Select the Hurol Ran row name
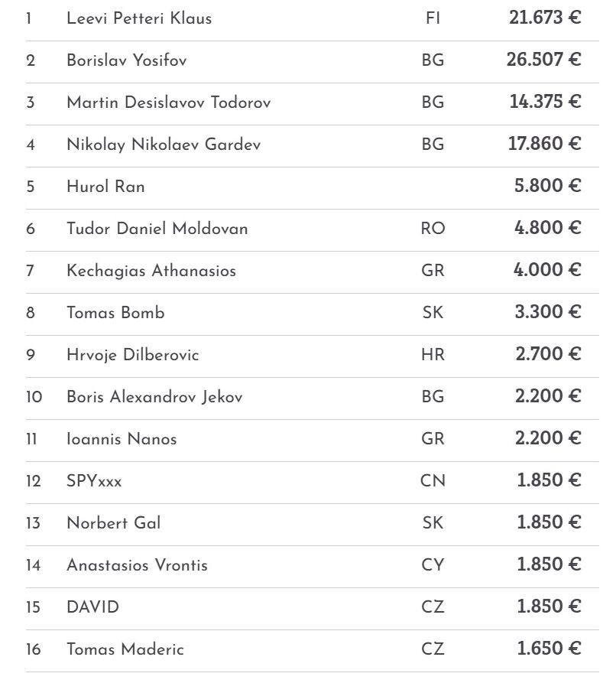616x683 pixels. (105, 187)
